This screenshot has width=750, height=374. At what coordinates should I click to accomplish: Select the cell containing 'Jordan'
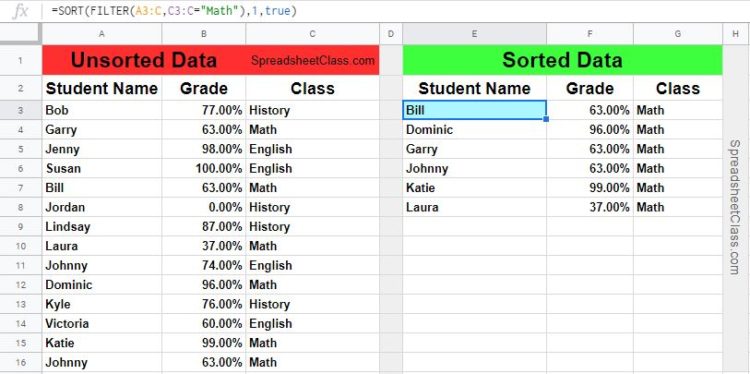coord(102,207)
